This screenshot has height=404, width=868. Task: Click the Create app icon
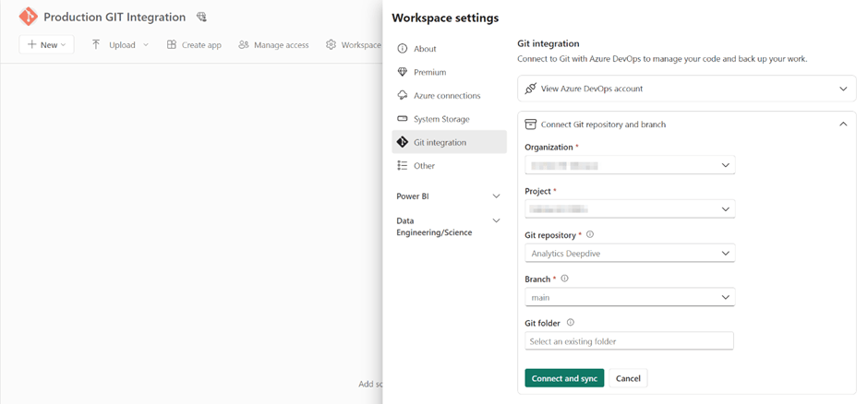tap(172, 45)
